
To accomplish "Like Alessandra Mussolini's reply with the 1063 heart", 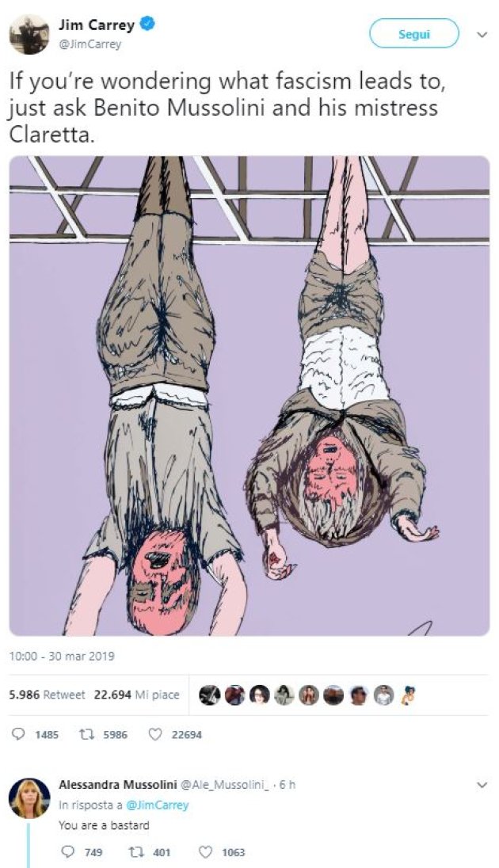I will tap(207, 852).
